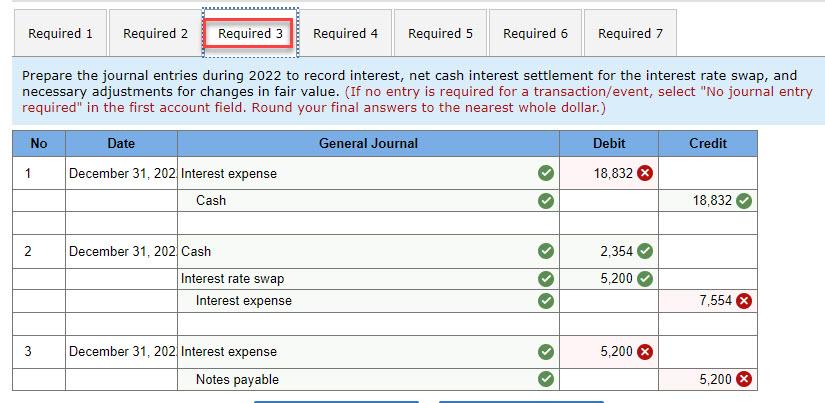Click the empty debit cell in Notes payable row
The height and width of the screenshot is (403, 825).
[609, 379]
